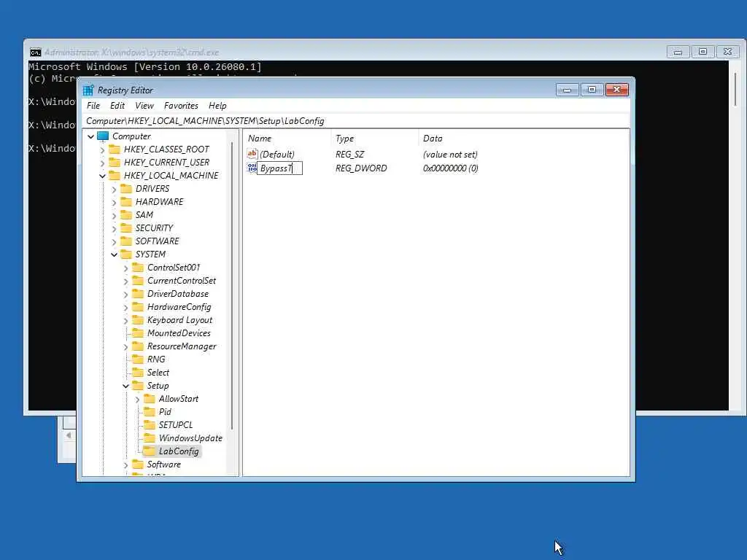Click the HARDWARE folder icon

coord(126,202)
